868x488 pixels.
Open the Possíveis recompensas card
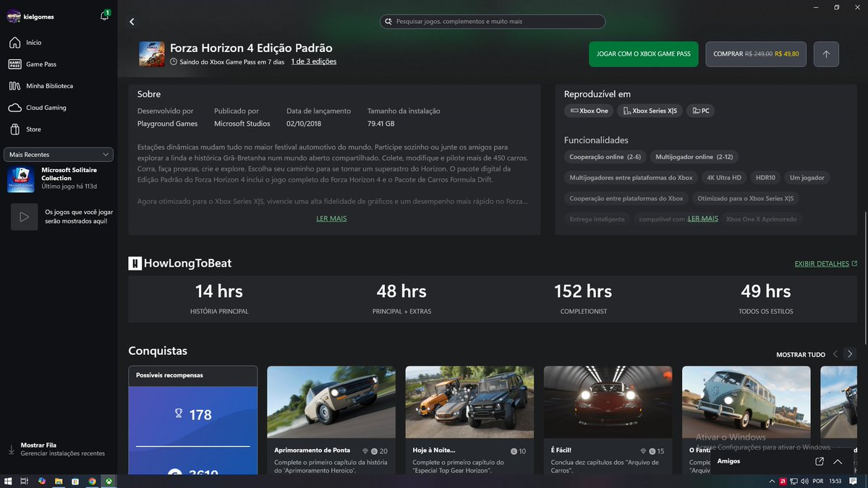coord(193,420)
